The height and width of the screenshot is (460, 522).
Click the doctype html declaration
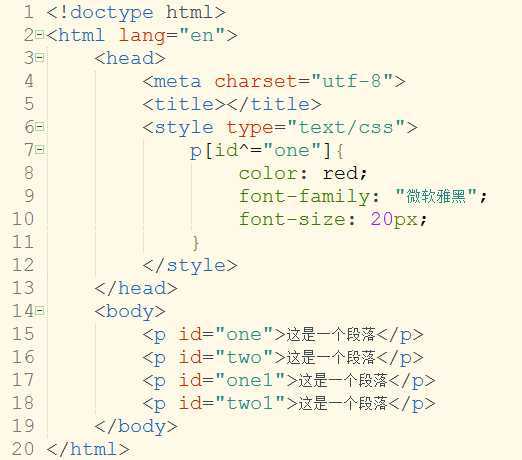[136, 13]
